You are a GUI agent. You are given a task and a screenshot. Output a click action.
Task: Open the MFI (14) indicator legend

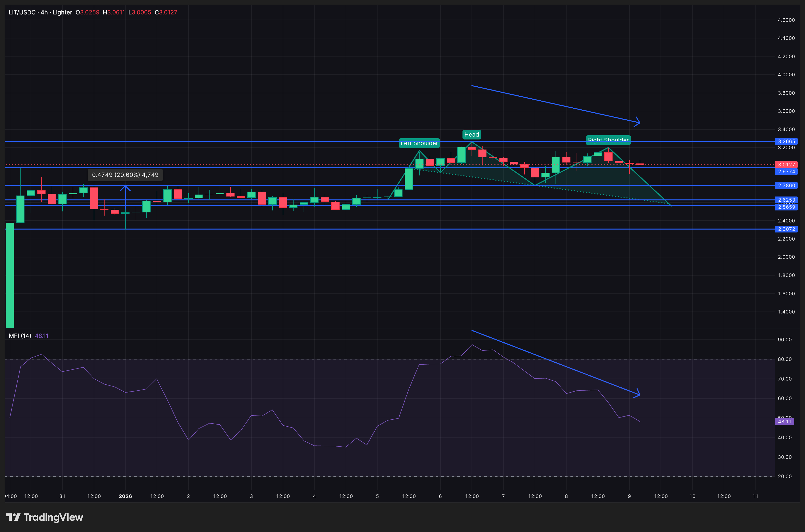click(20, 336)
